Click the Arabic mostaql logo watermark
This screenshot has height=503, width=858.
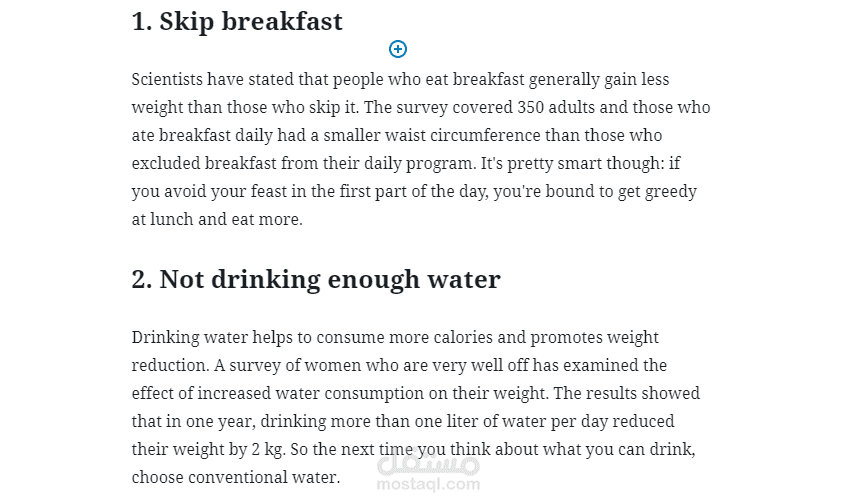point(428,462)
